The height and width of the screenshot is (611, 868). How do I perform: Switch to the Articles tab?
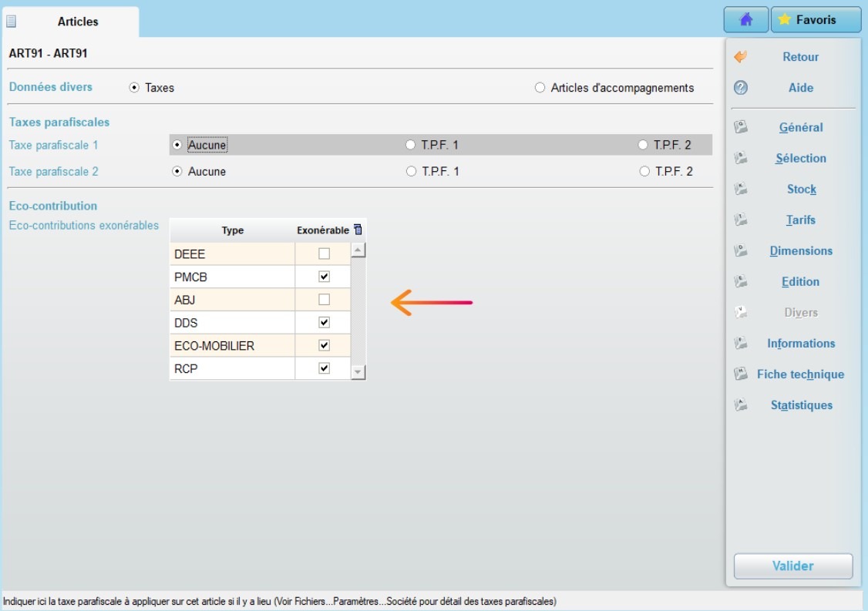(77, 22)
